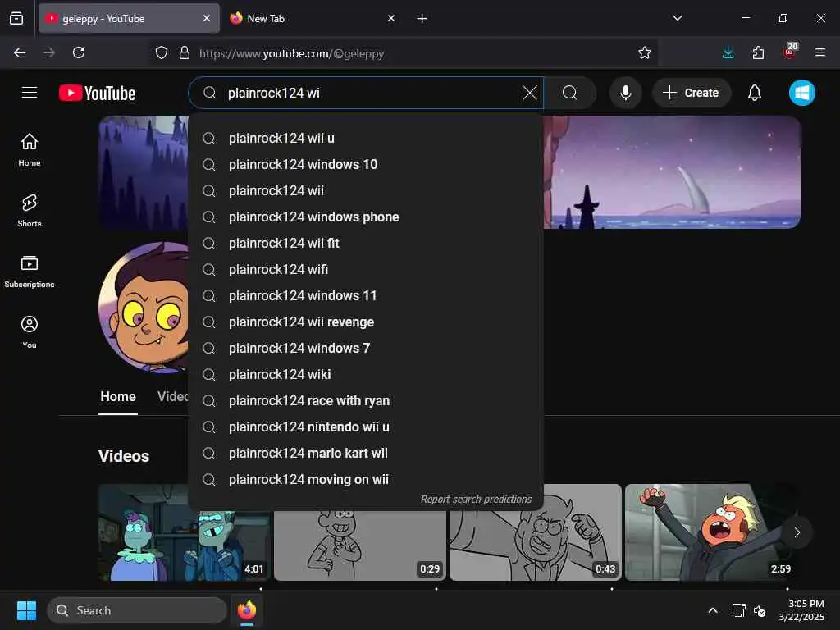Select suggestion plainrock124 nintendo wii u

pyautogui.click(x=366, y=427)
